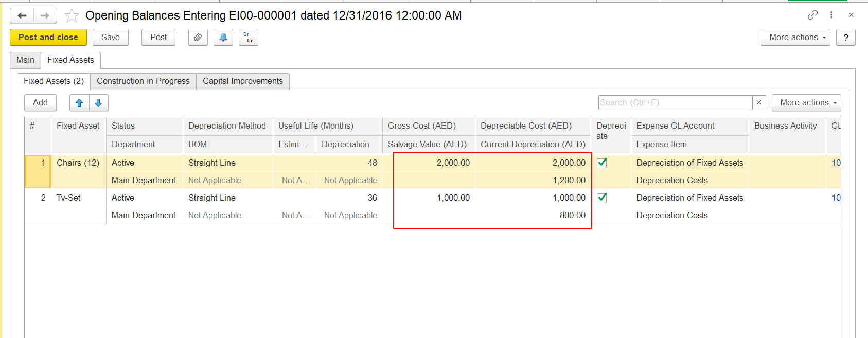Copy document link via chain icon
The height and width of the screenshot is (338, 868).
812,15
